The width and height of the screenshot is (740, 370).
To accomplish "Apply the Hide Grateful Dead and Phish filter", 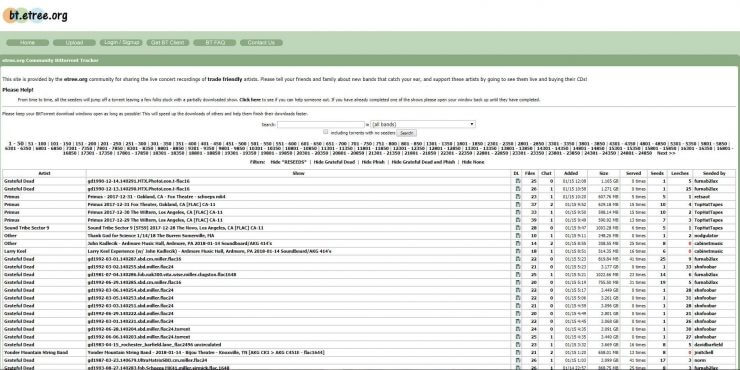I will tap(423, 162).
